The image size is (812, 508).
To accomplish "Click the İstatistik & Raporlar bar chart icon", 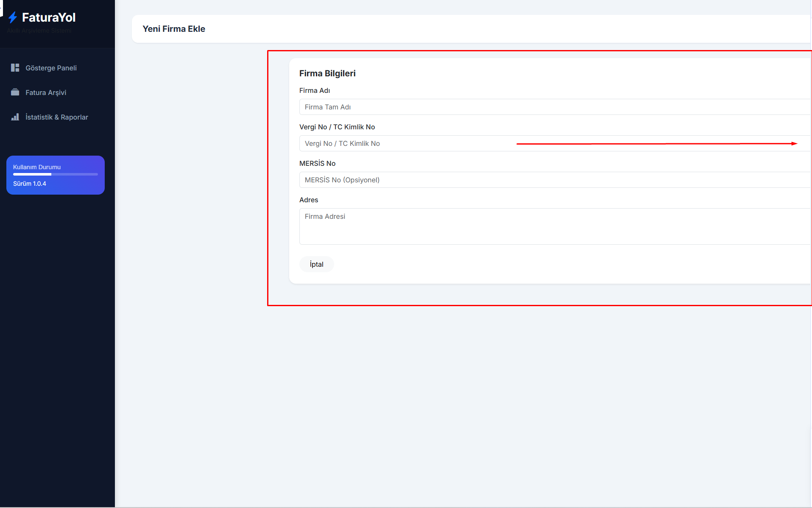I will [x=15, y=117].
